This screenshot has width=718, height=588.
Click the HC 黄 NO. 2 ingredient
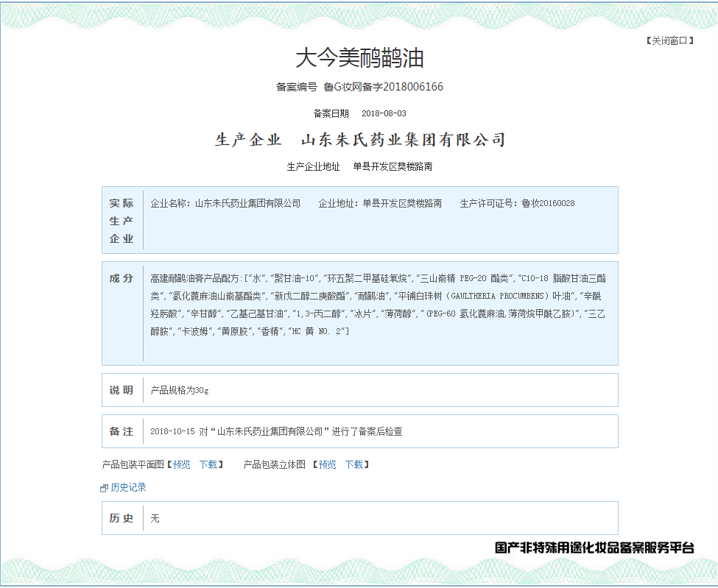(x=317, y=332)
